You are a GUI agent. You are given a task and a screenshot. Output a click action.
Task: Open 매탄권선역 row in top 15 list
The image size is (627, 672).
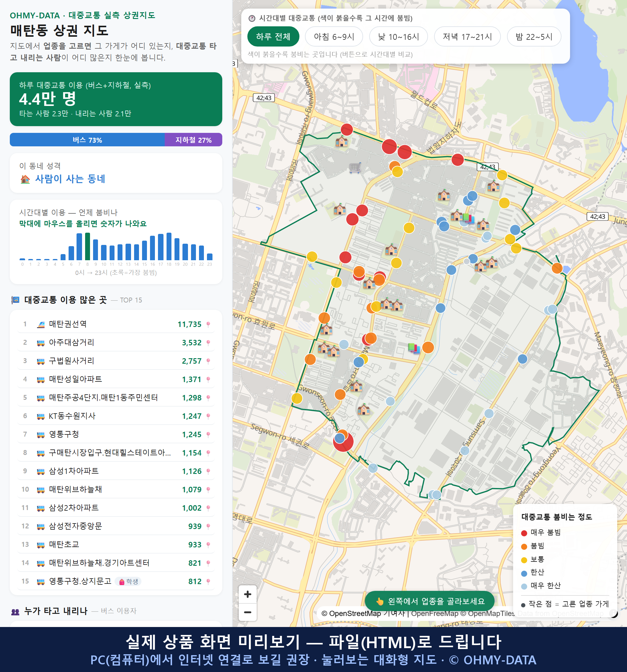click(x=116, y=324)
